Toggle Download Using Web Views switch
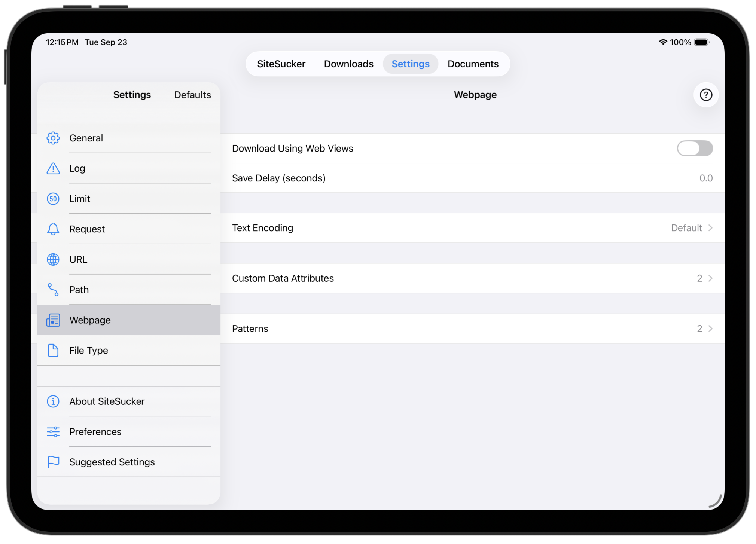Viewport: 756px width, 544px height. [695, 148]
